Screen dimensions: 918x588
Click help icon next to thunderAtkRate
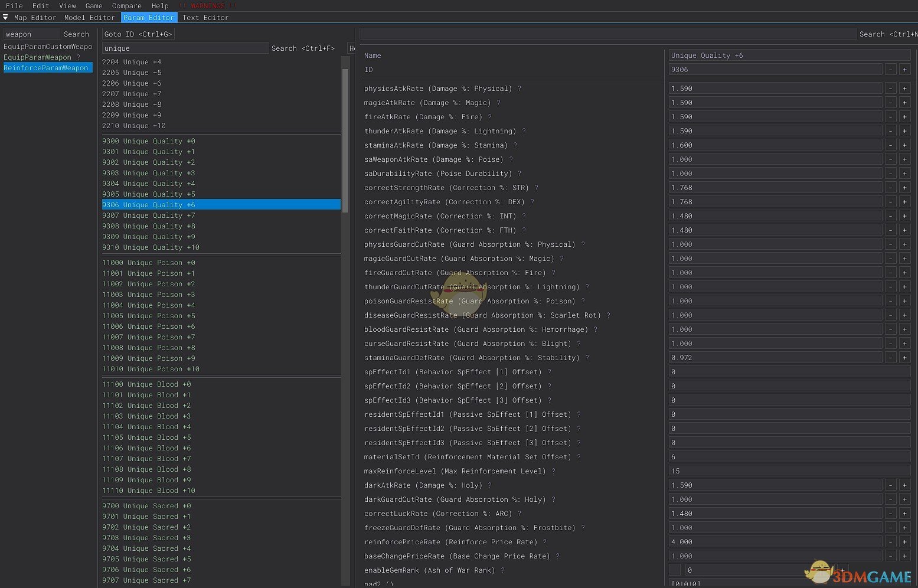tap(524, 131)
